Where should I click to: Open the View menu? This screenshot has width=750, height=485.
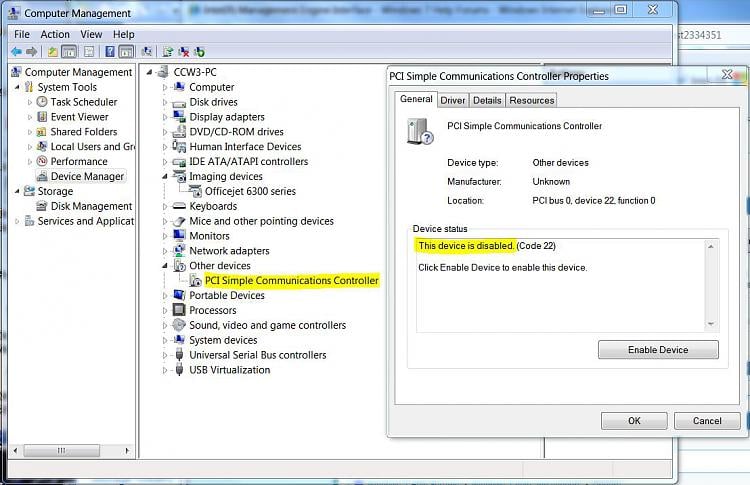click(91, 34)
